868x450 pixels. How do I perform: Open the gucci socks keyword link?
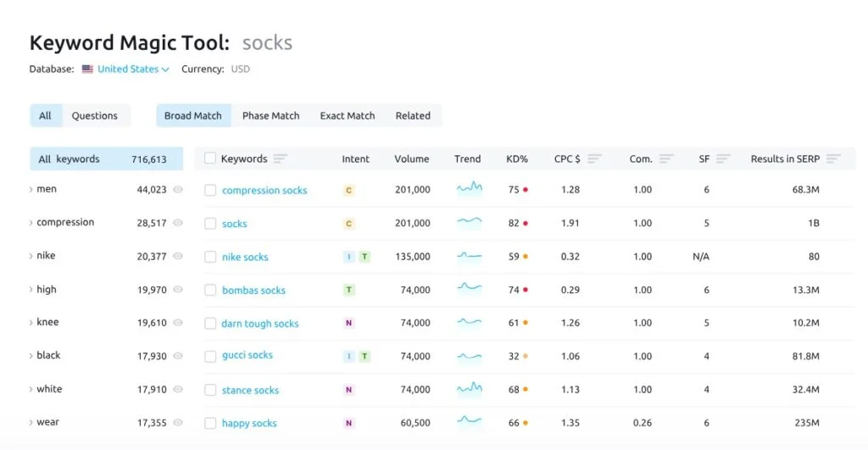tap(248, 355)
